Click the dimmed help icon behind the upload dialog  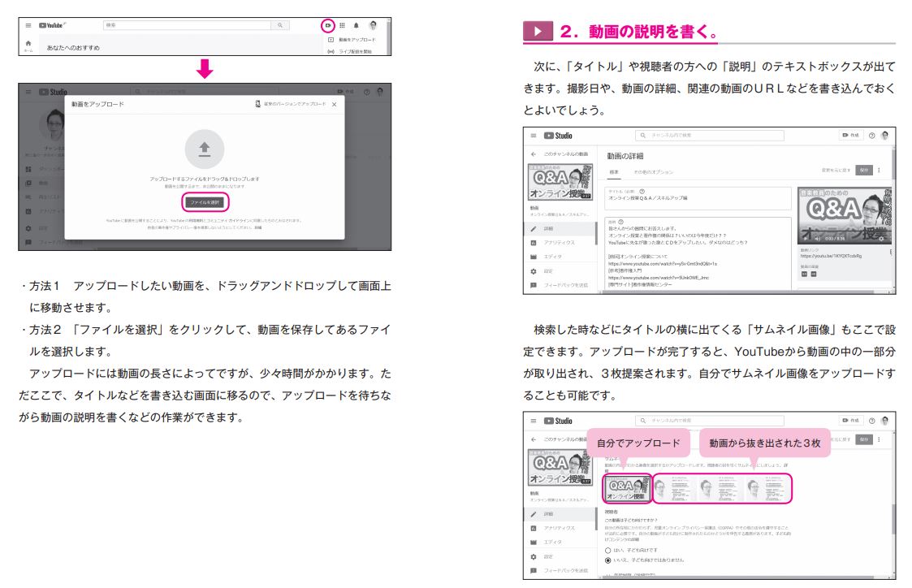(x=366, y=92)
